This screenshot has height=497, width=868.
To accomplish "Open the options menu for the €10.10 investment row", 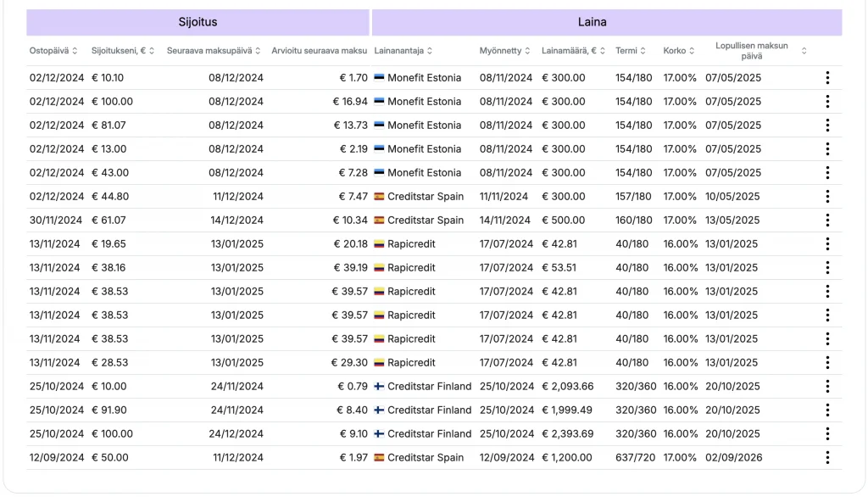I will [827, 78].
